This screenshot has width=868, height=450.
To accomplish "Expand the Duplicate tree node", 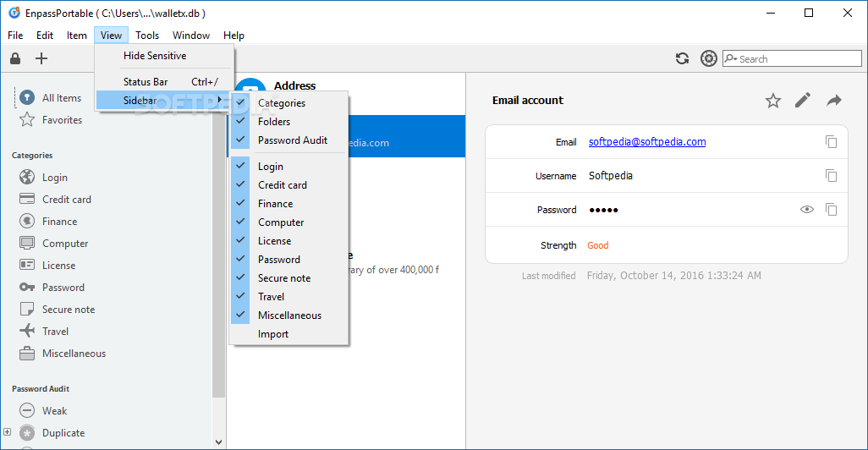I will coord(8,432).
